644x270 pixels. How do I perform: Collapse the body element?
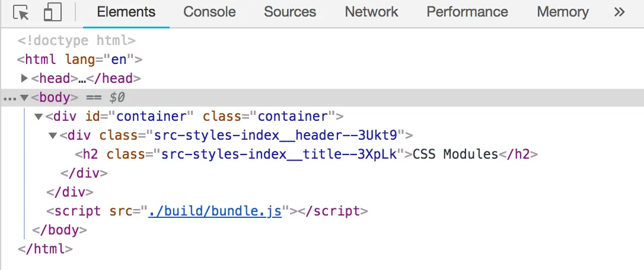24,98
